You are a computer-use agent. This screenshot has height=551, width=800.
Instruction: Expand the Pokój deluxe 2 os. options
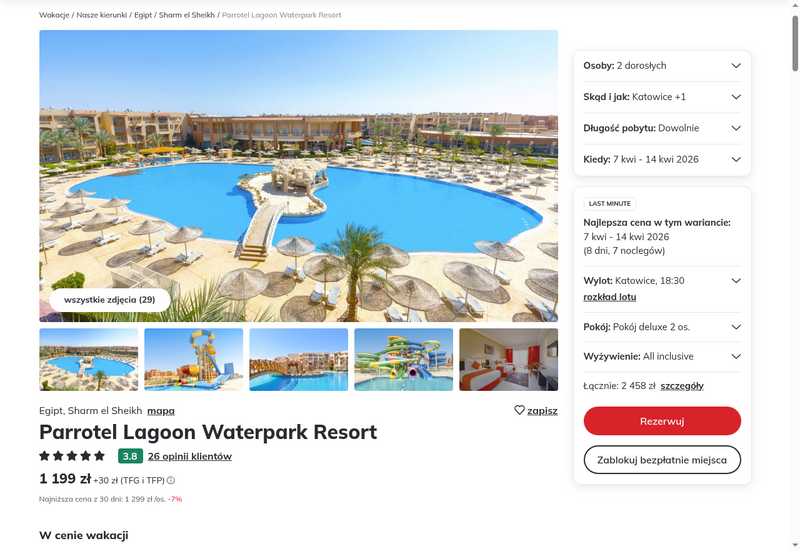[x=662, y=327]
